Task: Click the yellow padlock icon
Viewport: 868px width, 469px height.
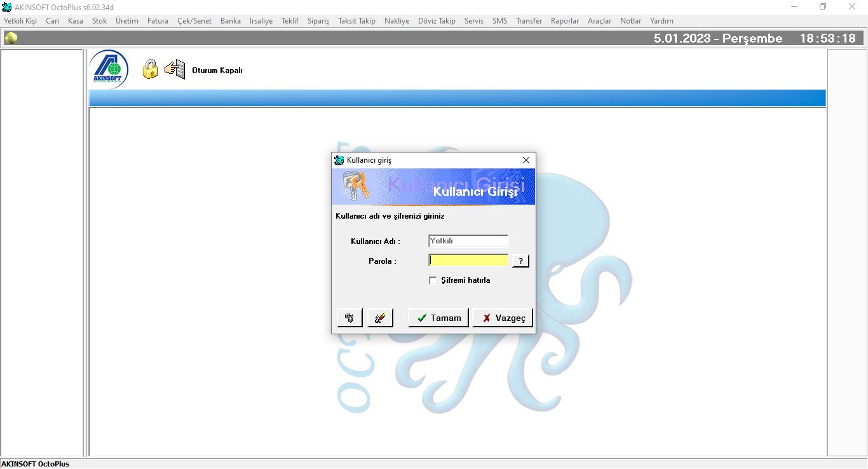Action: 150,69
